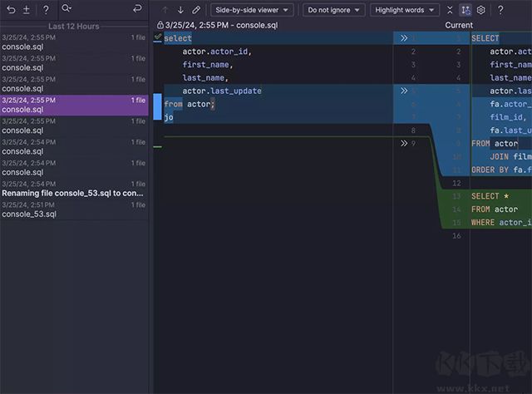
Task: Click the from actor; line in left pane
Action: tap(190, 104)
